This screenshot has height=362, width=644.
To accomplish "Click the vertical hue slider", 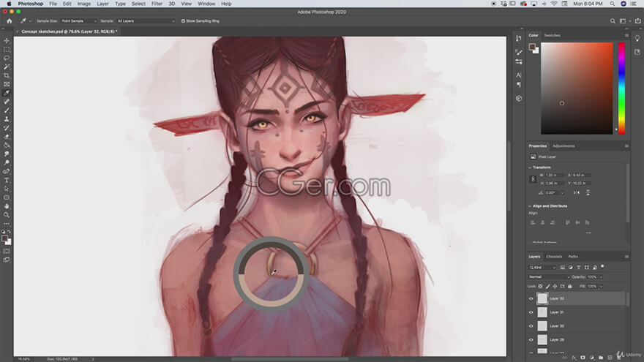I will pos(622,88).
